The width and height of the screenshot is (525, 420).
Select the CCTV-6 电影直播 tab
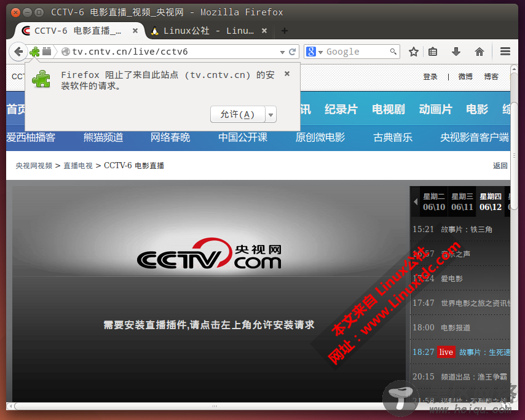tap(79, 31)
